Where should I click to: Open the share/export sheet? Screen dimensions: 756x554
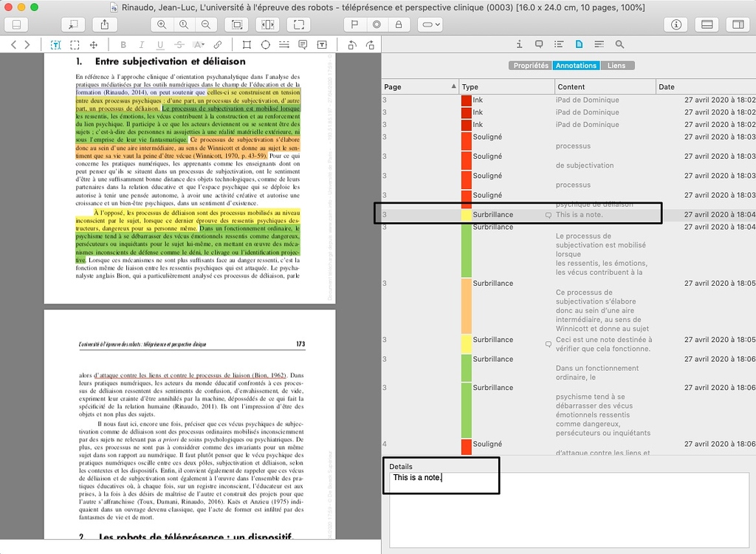(105, 24)
